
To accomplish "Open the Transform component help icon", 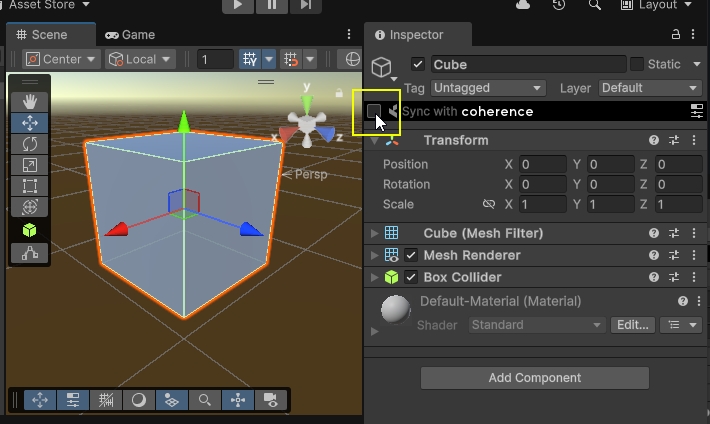I will click(654, 141).
